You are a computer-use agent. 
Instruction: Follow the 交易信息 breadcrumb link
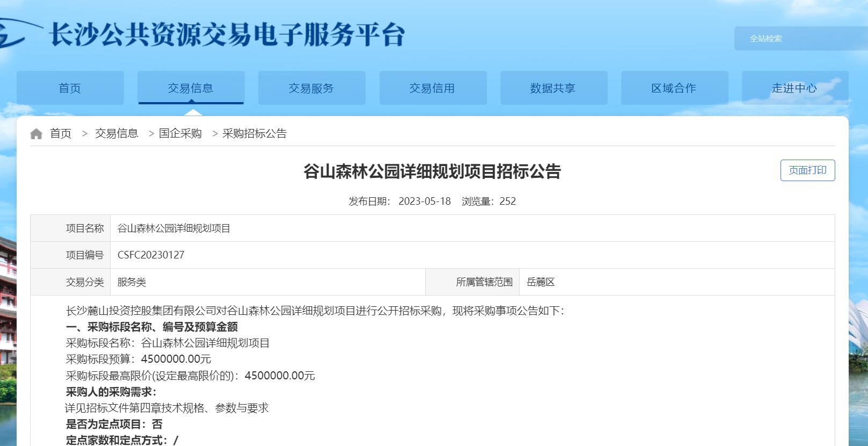click(116, 133)
